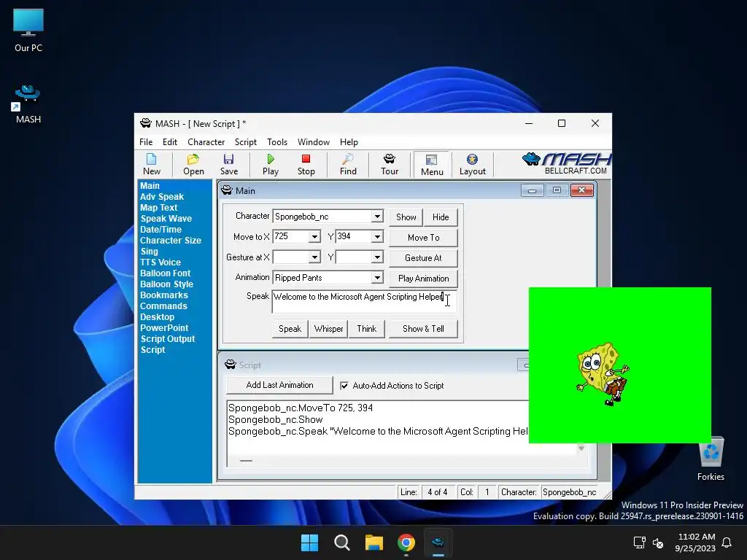Click the Spongebob agent character

pyautogui.click(x=602, y=373)
